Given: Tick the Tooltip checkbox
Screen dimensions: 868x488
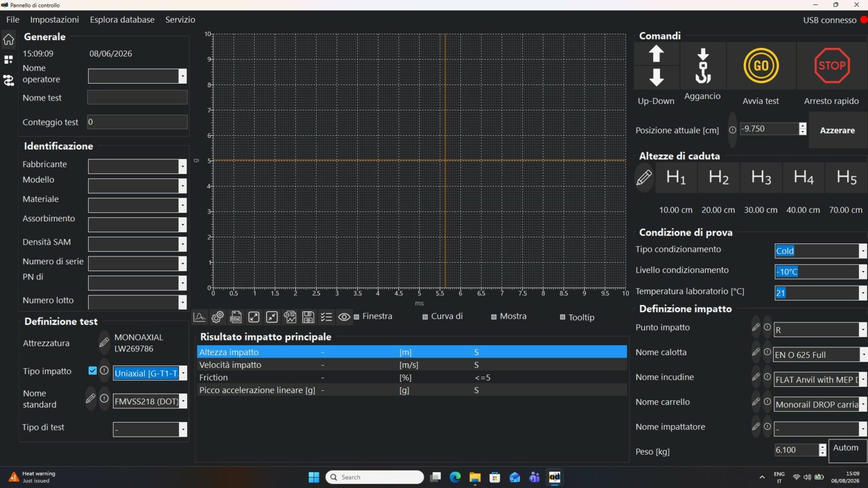Looking at the screenshot, I should (562, 317).
